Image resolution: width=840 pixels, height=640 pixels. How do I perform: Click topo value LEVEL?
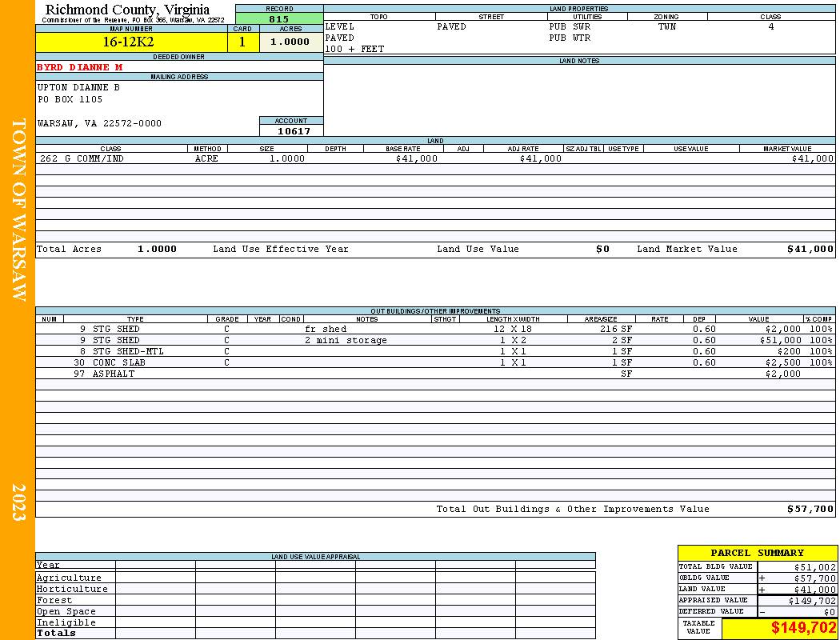(340, 26)
